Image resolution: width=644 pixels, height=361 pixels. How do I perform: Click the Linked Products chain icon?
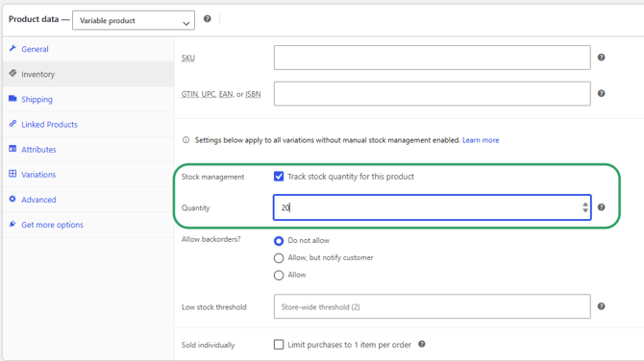point(12,124)
